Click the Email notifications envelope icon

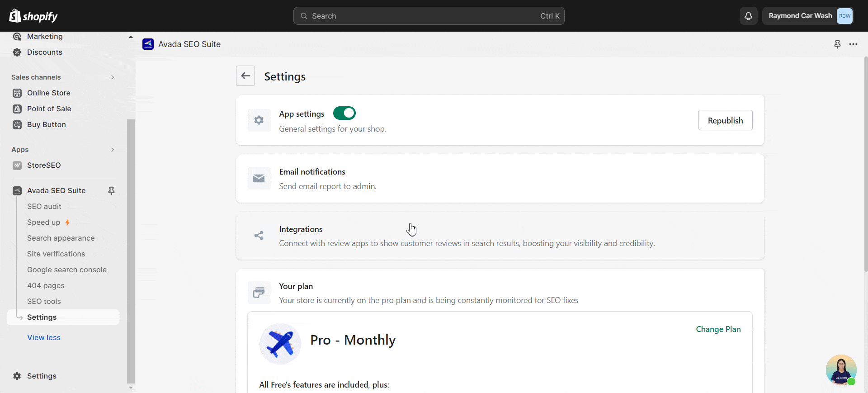[259, 178]
